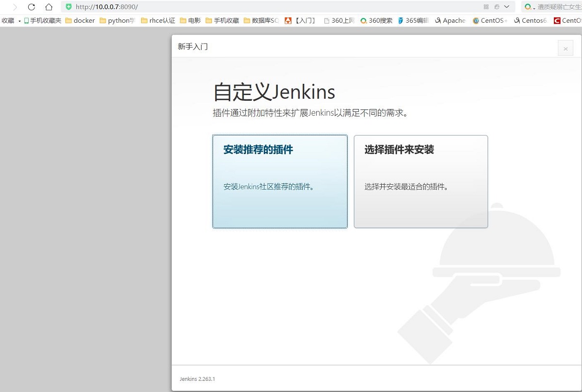The height and width of the screenshot is (392, 582).
Task: Click the green site security shield icon
Action: [x=68, y=7]
